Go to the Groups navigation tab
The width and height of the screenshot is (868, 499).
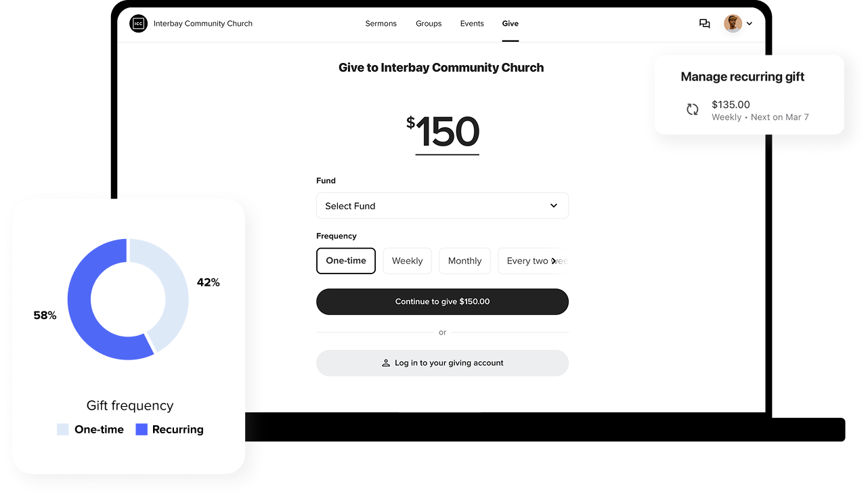click(x=429, y=24)
